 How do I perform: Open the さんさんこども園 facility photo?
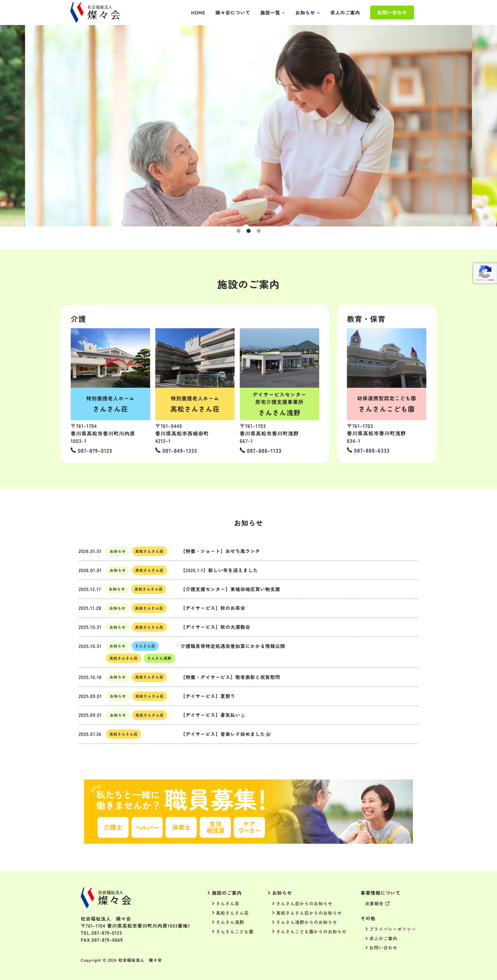pos(387,358)
